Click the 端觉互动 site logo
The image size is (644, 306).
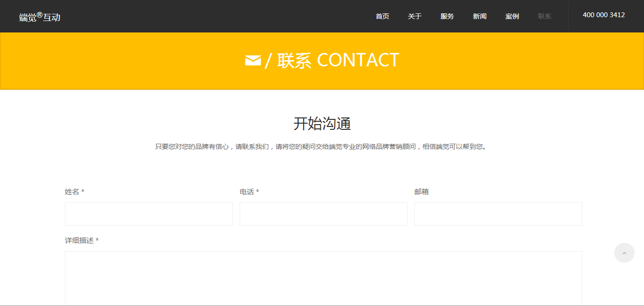click(x=40, y=17)
